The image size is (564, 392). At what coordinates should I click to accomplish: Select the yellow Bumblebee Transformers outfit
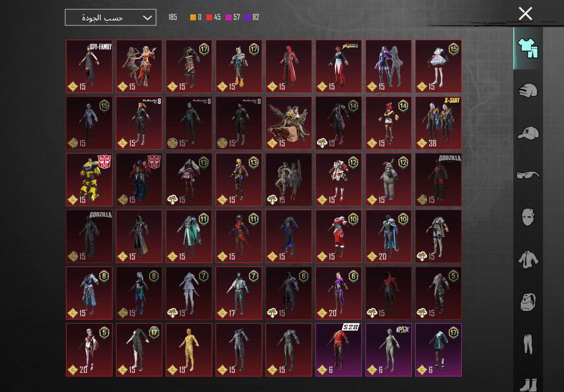pyautogui.click(x=89, y=179)
